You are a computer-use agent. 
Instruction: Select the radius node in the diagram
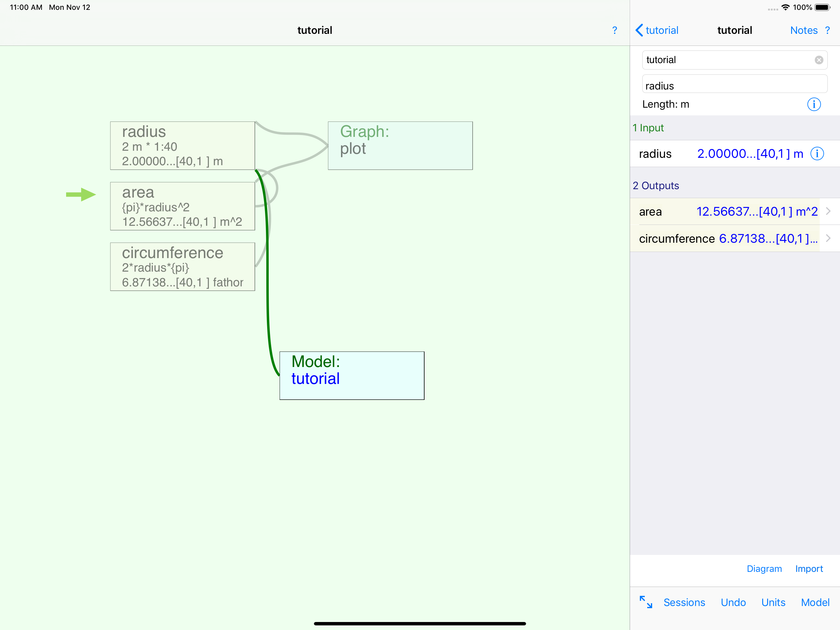pos(182,146)
